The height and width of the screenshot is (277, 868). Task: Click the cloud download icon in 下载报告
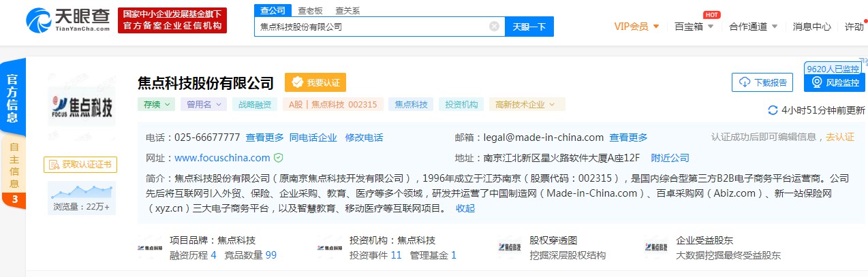(745, 82)
